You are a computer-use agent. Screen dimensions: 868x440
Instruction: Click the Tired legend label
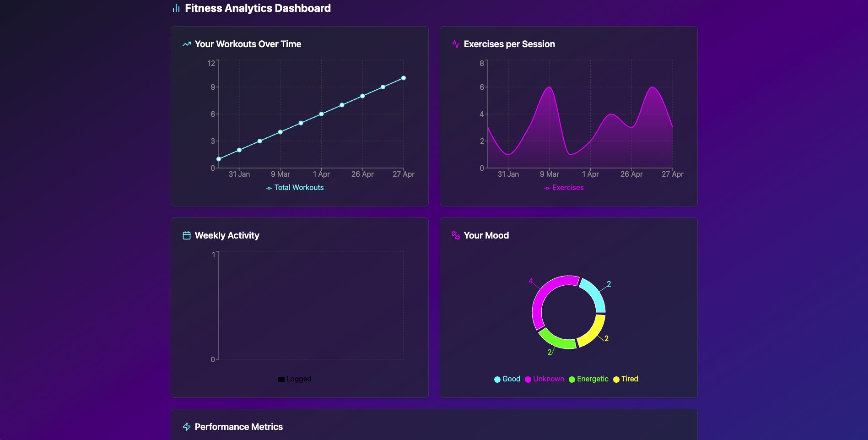[630, 379]
